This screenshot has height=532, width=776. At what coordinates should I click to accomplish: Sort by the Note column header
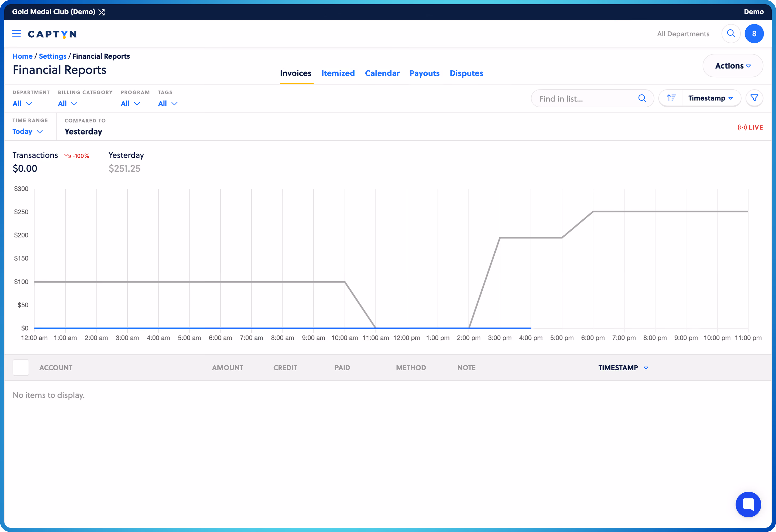(466, 368)
